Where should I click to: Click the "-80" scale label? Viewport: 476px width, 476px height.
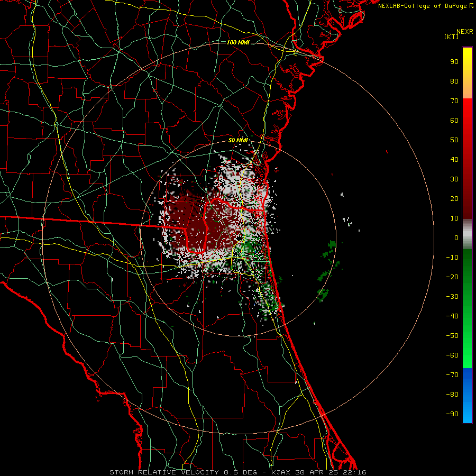452,395
